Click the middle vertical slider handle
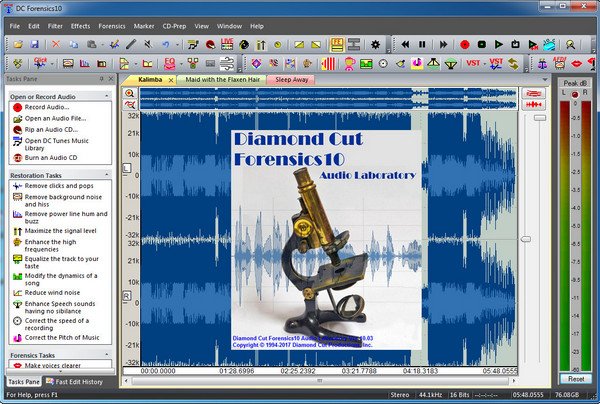This screenshot has width=600, height=404. tap(526, 239)
